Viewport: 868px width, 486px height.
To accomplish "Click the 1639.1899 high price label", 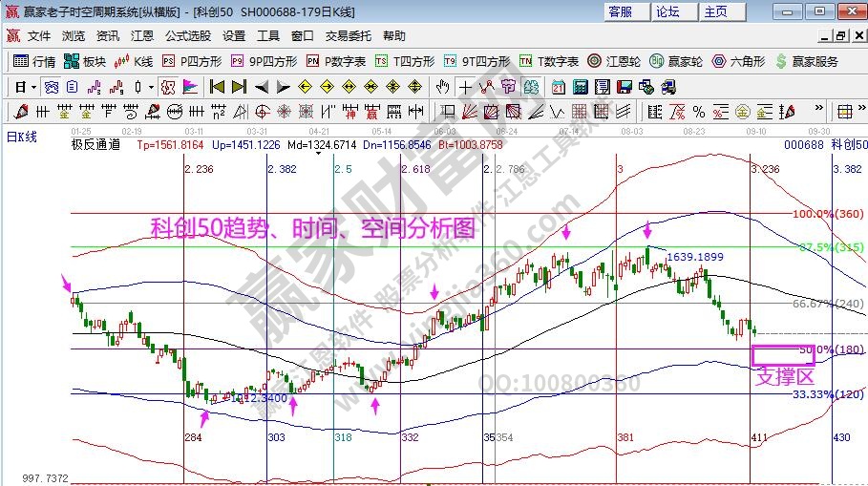I will tap(695, 256).
